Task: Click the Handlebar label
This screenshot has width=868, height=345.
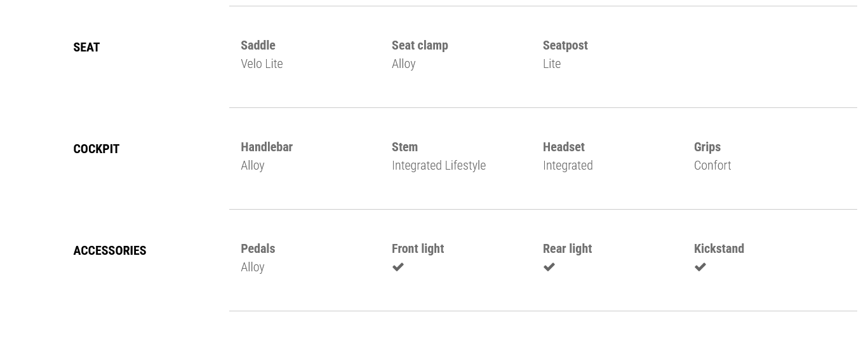Action: pos(267,147)
